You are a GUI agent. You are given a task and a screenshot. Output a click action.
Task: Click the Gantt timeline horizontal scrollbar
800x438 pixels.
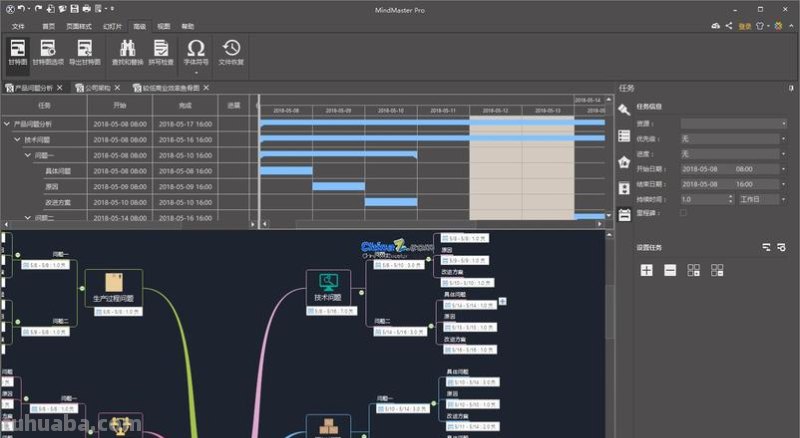click(385, 224)
